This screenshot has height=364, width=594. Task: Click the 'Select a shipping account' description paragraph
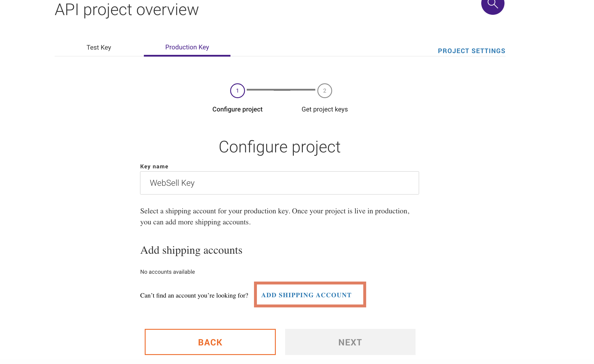(275, 217)
